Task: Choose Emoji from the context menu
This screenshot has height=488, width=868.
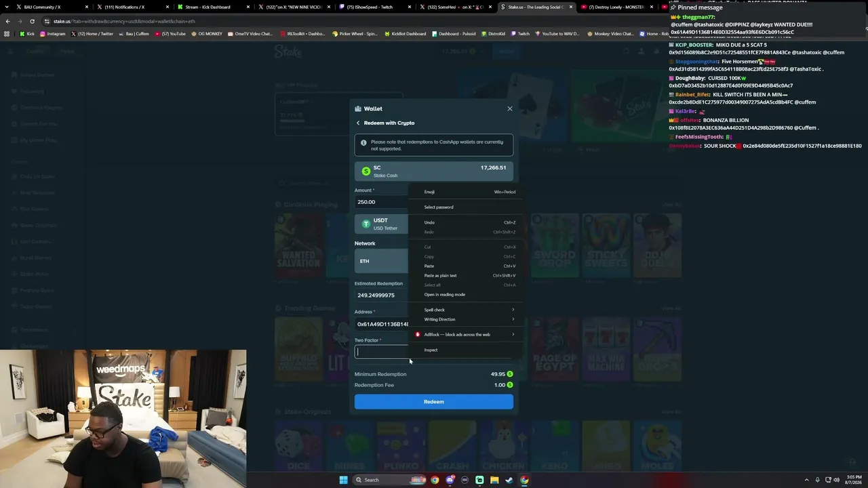Action: pos(467,192)
